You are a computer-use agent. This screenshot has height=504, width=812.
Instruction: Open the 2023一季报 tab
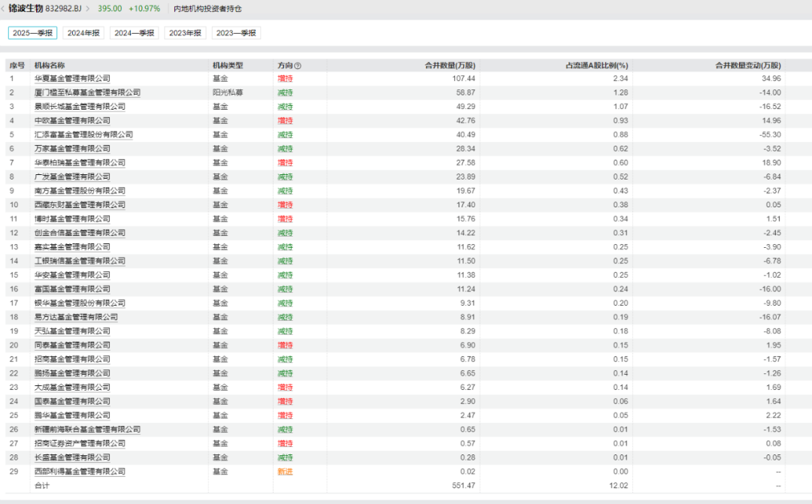click(x=235, y=33)
